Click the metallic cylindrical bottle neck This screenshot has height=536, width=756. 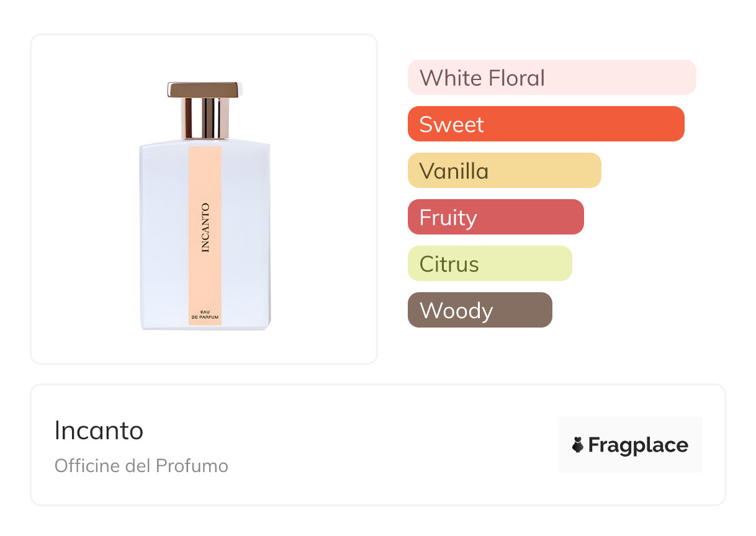point(205,118)
